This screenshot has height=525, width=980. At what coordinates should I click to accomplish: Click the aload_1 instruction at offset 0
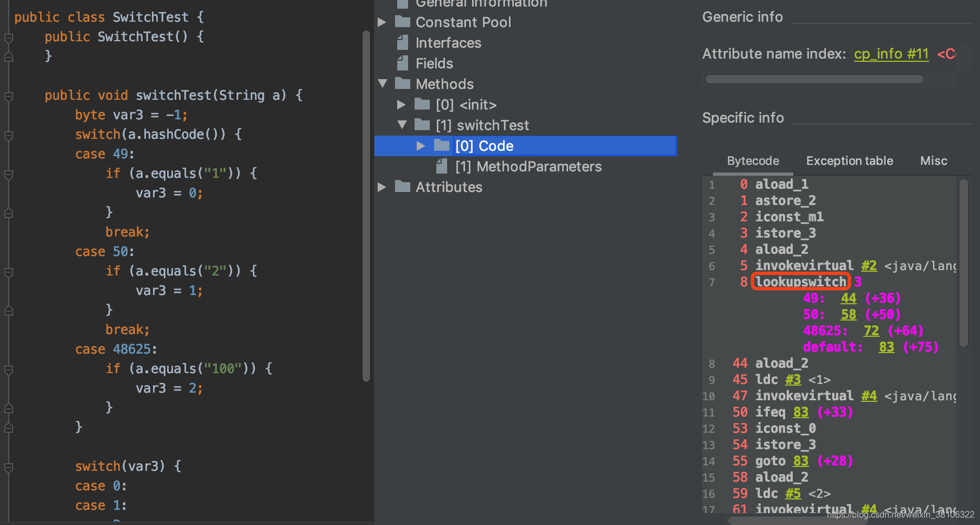(x=782, y=184)
